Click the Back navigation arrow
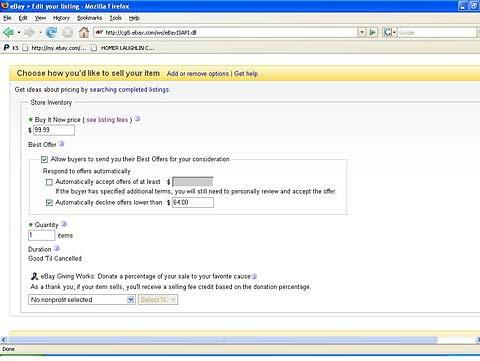Viewport: 480px width, 361px height. coord(8,32)
